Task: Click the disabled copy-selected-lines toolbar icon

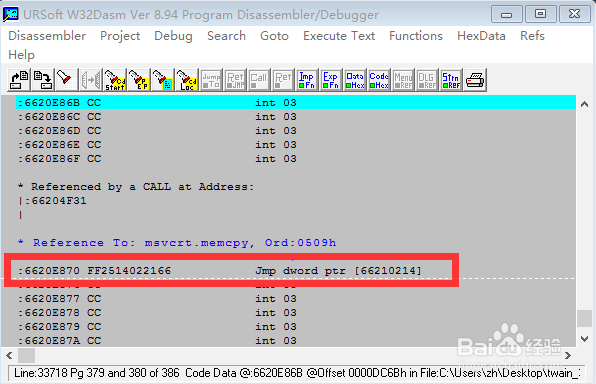Action: click(x=90, y=80)
